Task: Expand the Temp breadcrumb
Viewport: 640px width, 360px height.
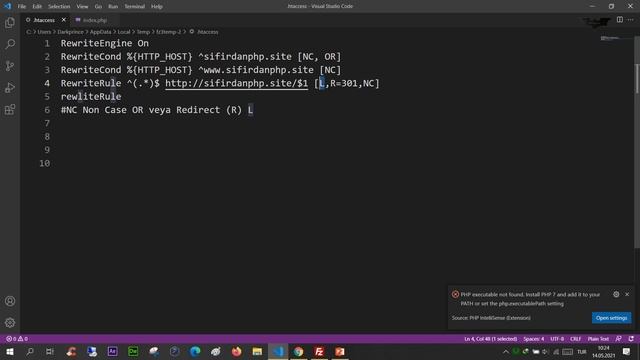Action: click(143, 32)
